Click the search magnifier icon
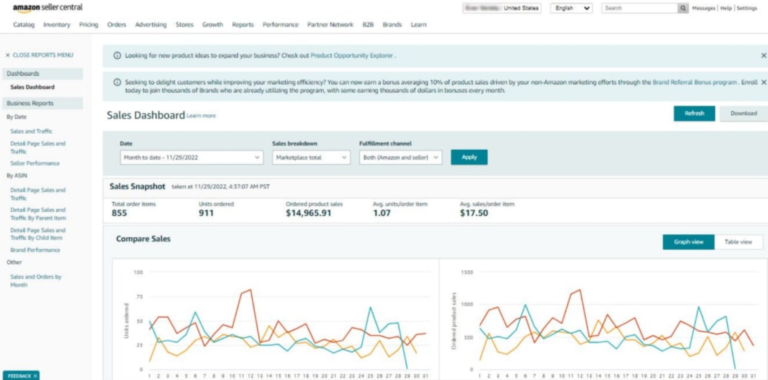The width and height of the screenshot is (768, 380). [683, 8]
